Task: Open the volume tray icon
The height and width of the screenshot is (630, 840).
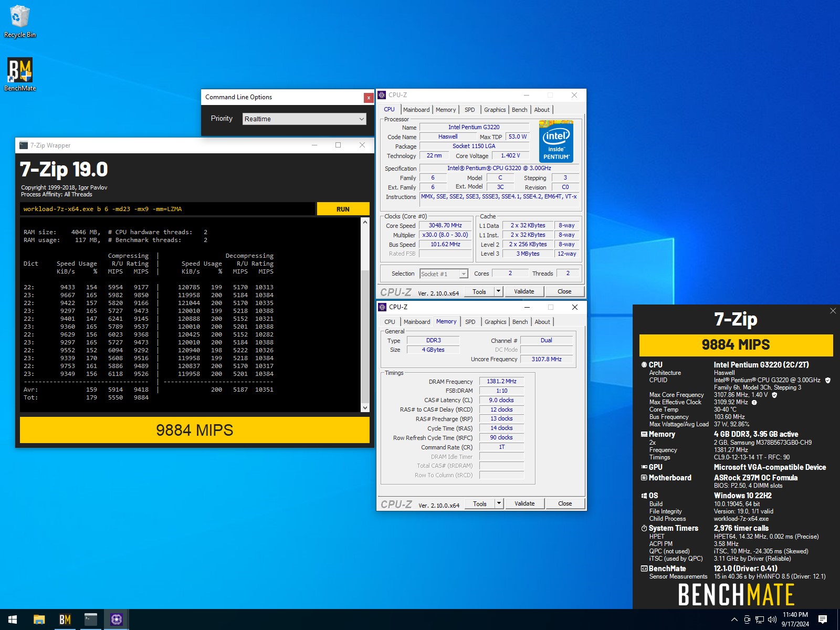Action: pyautogui.click(x=772, y=619)
